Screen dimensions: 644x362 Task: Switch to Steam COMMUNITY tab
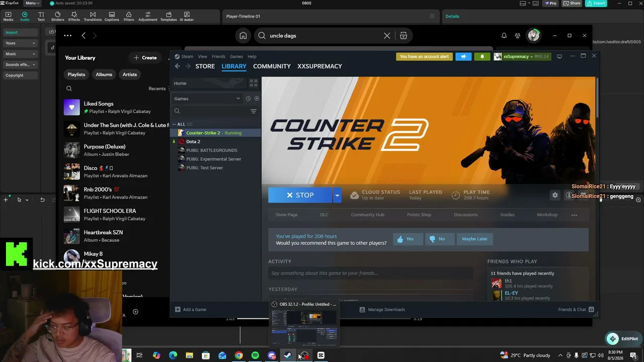click(272, 66)
